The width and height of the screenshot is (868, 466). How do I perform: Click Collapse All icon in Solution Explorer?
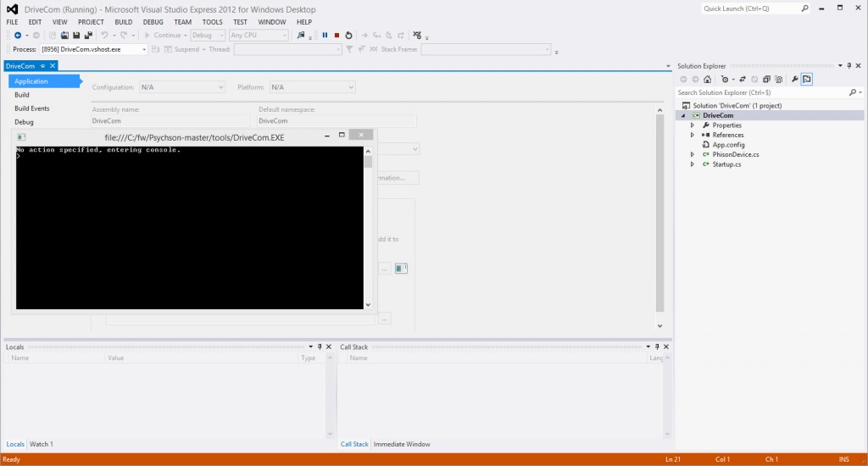[766, 79]
